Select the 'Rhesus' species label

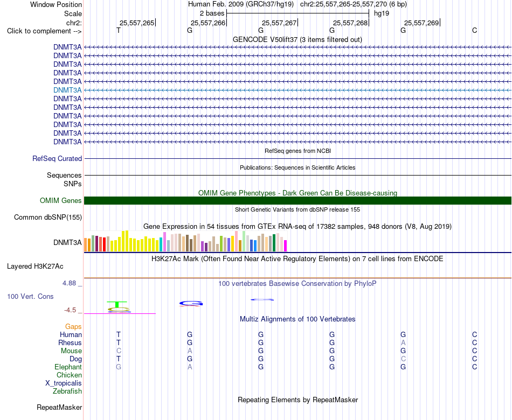[x=70, y=342]
